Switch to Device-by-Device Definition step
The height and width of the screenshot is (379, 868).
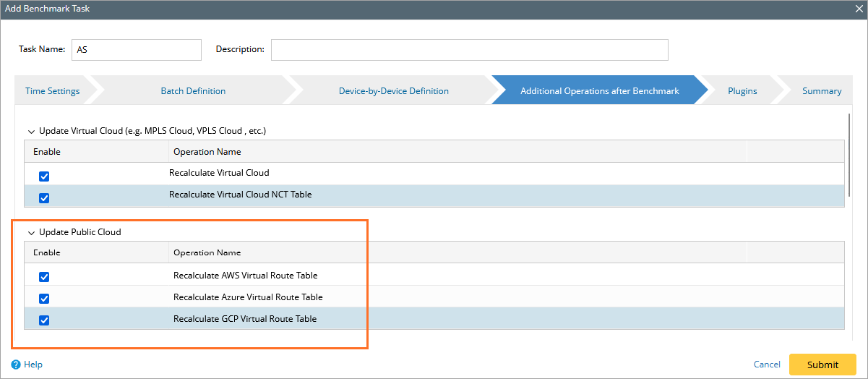pos(393,91)
